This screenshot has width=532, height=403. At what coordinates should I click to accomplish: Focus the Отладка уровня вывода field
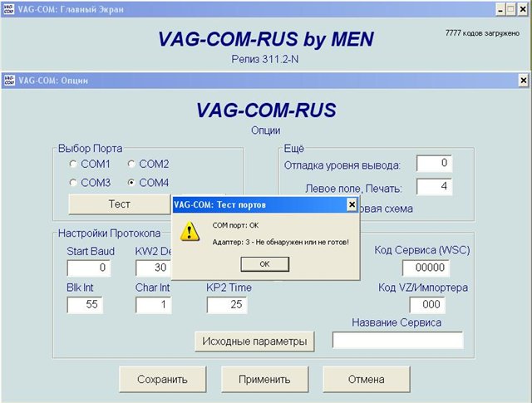[x=434, y=164]
